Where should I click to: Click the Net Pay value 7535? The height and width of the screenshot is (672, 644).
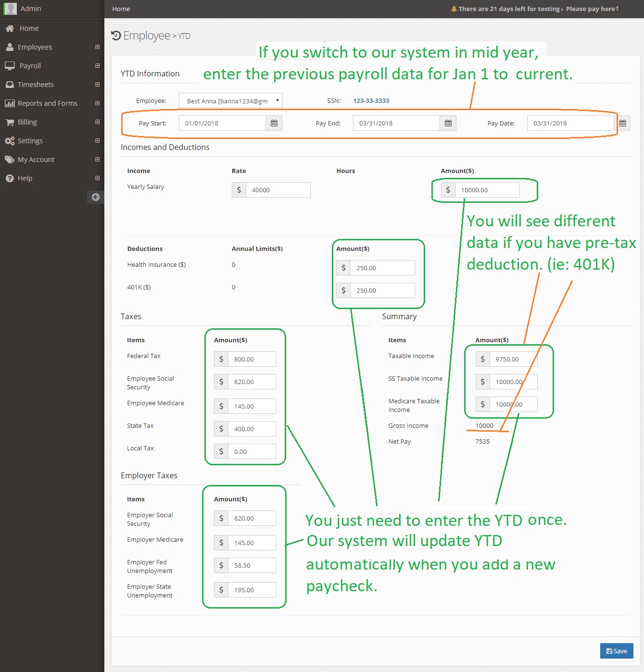(x=482, y=441)
